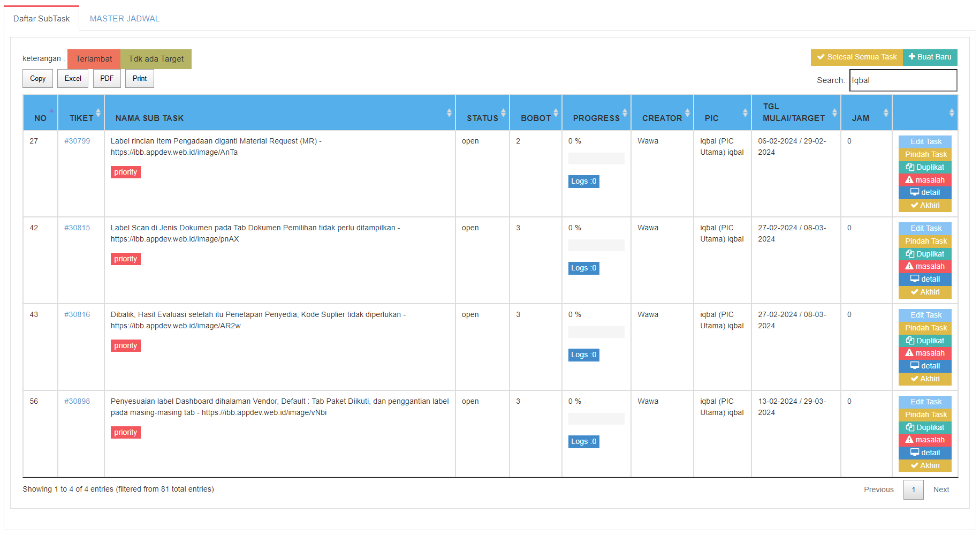Go to Next page of entries
Viewport: 980px width, 535px height.
click(940, 489)
